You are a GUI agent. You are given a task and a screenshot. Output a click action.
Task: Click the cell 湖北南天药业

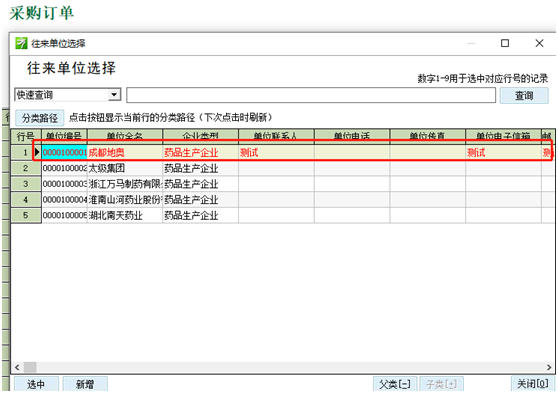[x=125, y=215]
